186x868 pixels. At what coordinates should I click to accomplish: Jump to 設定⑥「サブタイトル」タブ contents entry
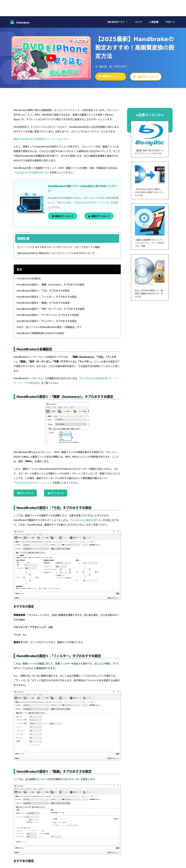click(x=48, y=315)
